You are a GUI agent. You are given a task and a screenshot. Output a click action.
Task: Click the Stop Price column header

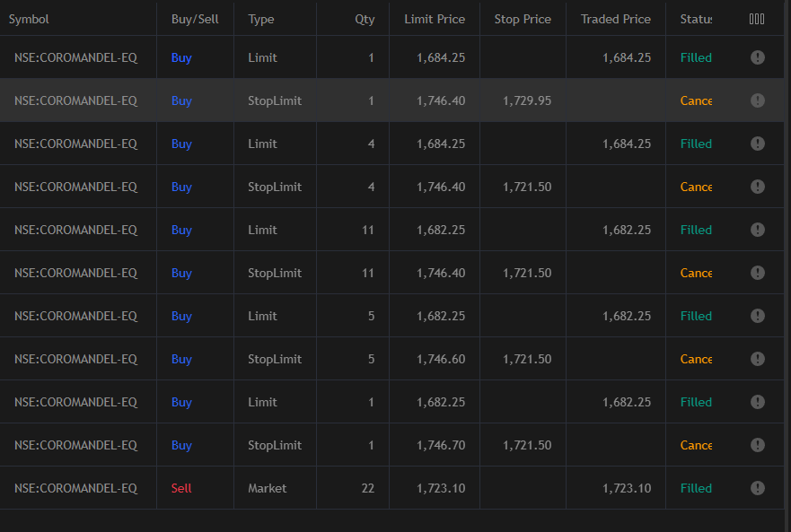pyautogui.click(x=522, y=17)
